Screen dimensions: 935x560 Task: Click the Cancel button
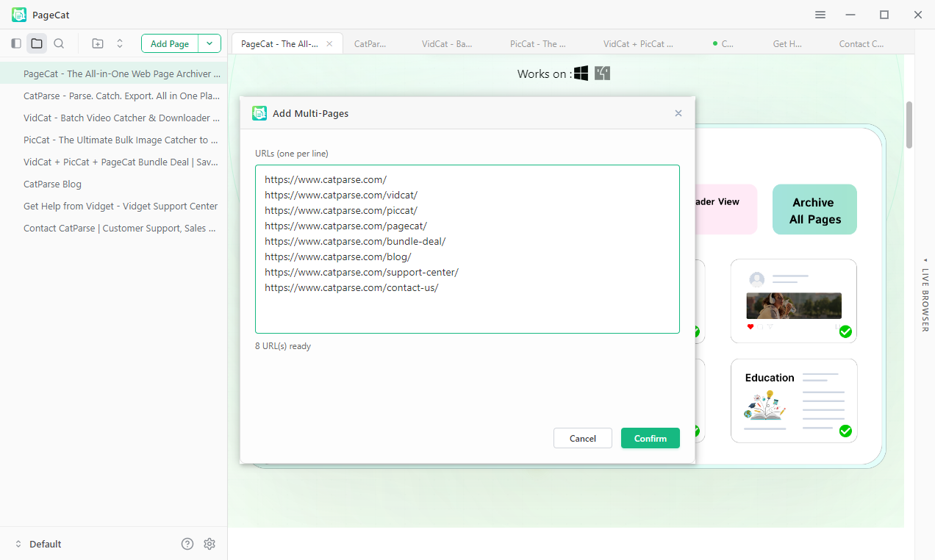583,438
